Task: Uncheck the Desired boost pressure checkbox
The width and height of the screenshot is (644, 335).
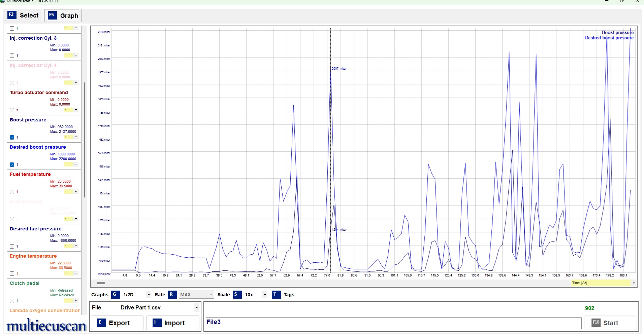Action: click(12, 164)
